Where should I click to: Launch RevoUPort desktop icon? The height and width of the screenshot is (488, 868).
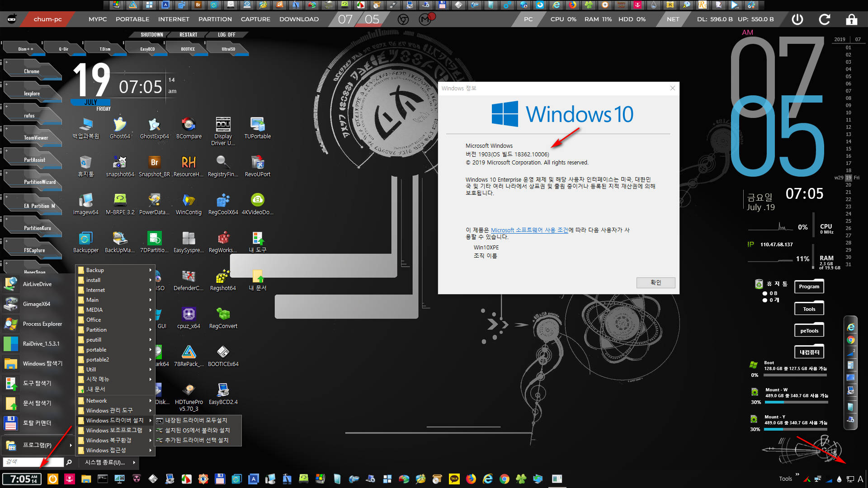[258, 166]
